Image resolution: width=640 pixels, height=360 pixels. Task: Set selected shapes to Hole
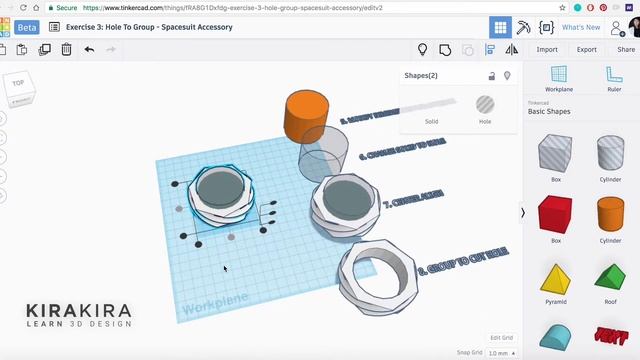coord(485,110)
